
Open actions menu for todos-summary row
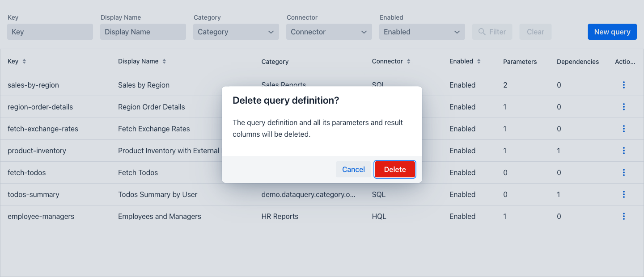[624, 194]
